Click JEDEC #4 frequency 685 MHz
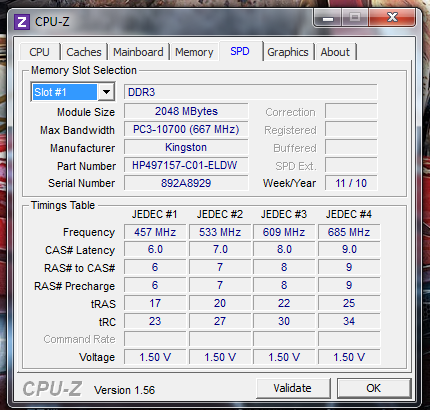430x412 pixels. pyautogui.click(x=349, y=232)
